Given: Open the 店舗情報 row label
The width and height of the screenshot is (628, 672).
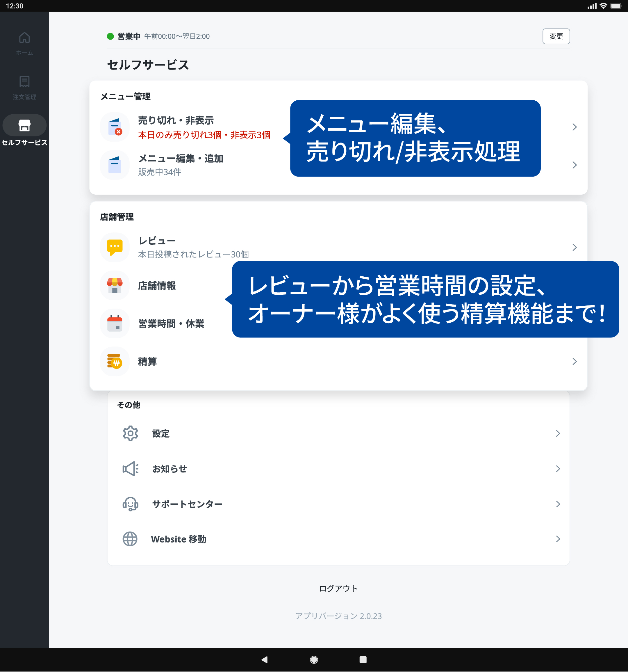Looking at the screenshot, I should tap(157, 286).
